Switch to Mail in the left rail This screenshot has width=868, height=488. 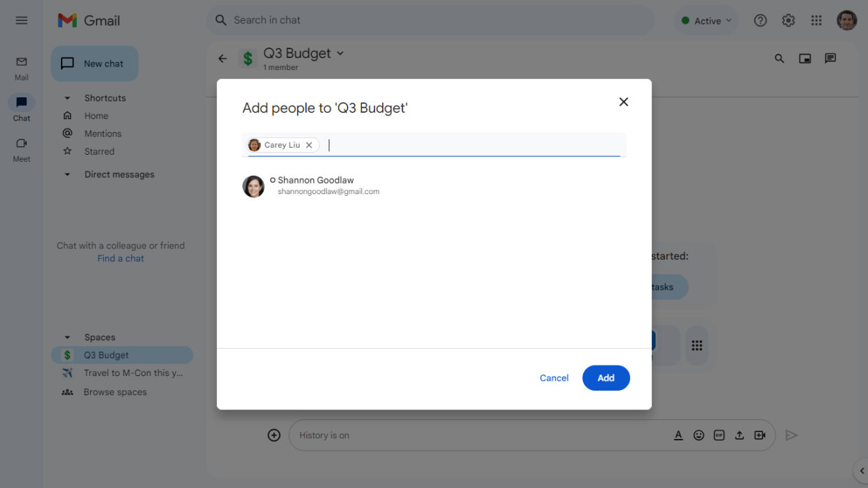(21, 67)
